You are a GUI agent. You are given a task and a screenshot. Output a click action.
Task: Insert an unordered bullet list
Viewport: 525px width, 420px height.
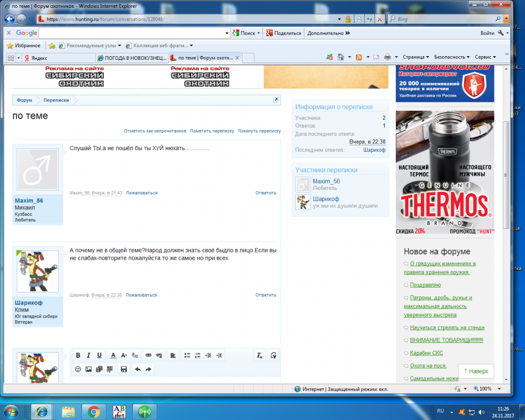click(x=187, y=355)
